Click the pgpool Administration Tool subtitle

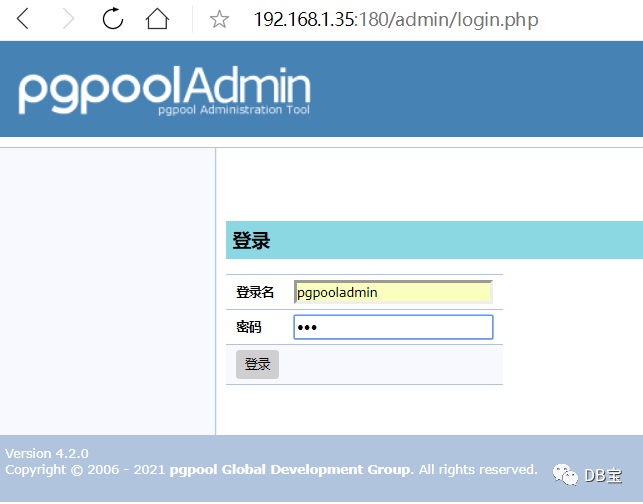pos(234,110)
